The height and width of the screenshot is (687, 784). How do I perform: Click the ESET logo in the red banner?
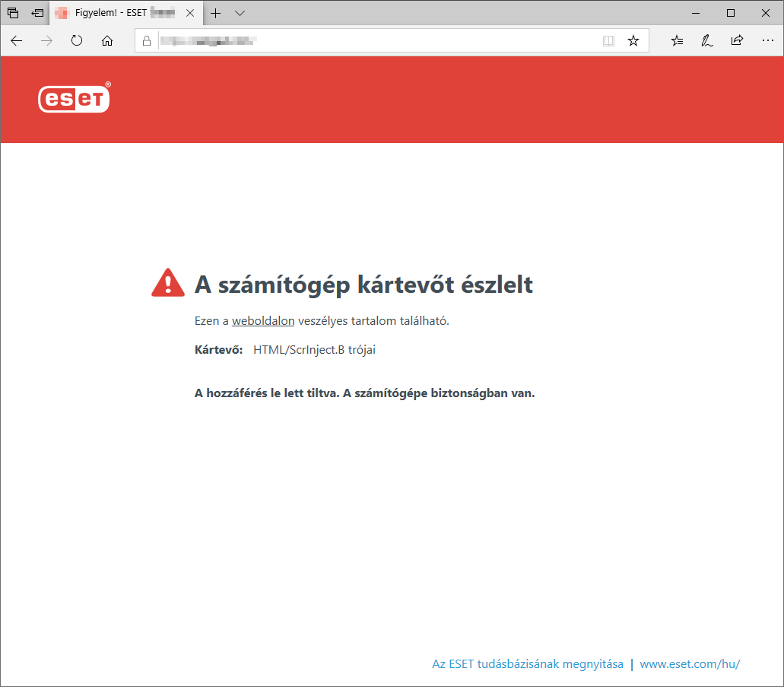coord(73,98)
